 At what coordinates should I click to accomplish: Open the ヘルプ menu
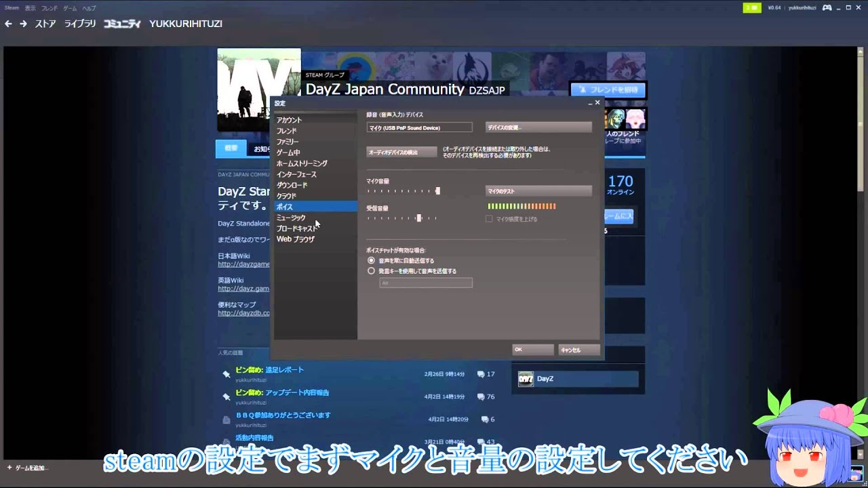(x=89, y=8)
